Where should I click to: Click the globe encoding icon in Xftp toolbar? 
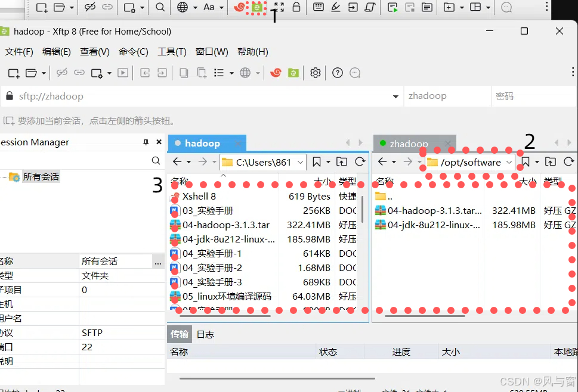point(245,73)
